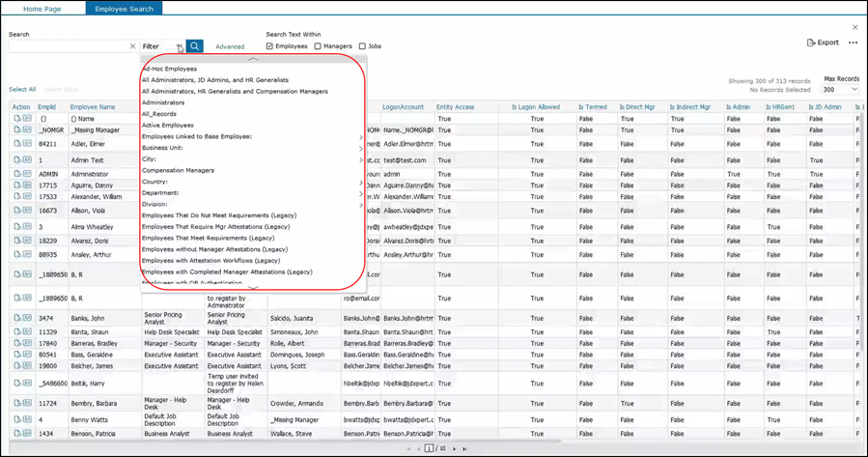Jump to the last page of results
The image size is (868, 457).
click(464, 449)
